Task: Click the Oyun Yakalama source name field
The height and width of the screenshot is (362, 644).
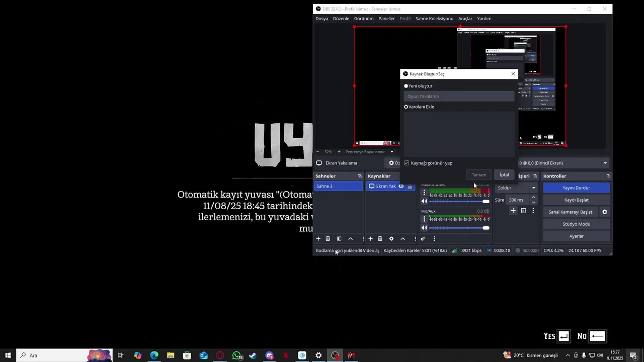Action: tap(459, 96)
